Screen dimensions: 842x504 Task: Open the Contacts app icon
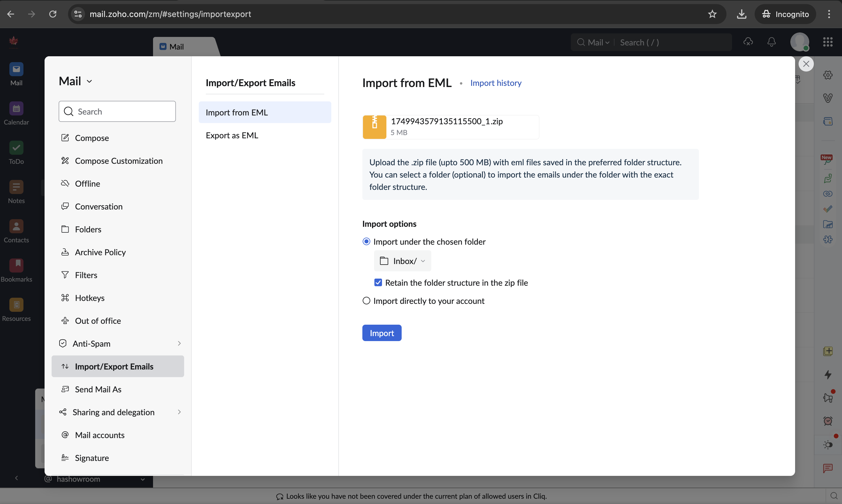coord(16,227)
